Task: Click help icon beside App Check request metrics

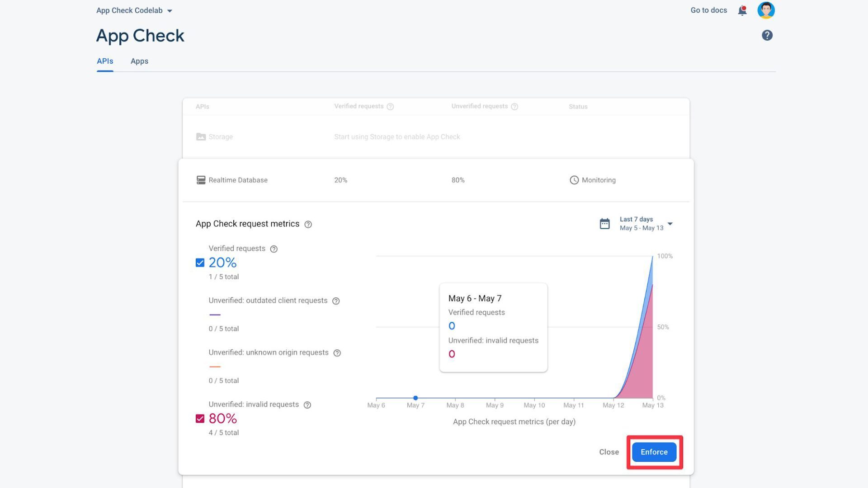Action: click(x=308, y=224)
